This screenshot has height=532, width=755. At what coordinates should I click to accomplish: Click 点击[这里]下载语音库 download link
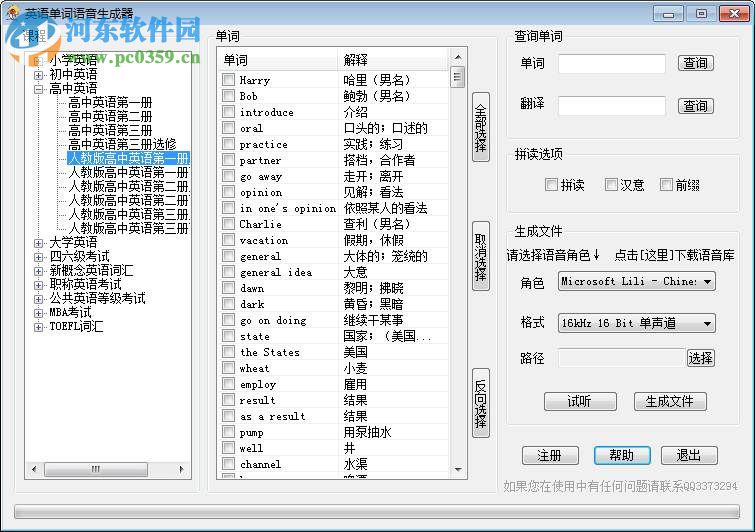point(675,255)
